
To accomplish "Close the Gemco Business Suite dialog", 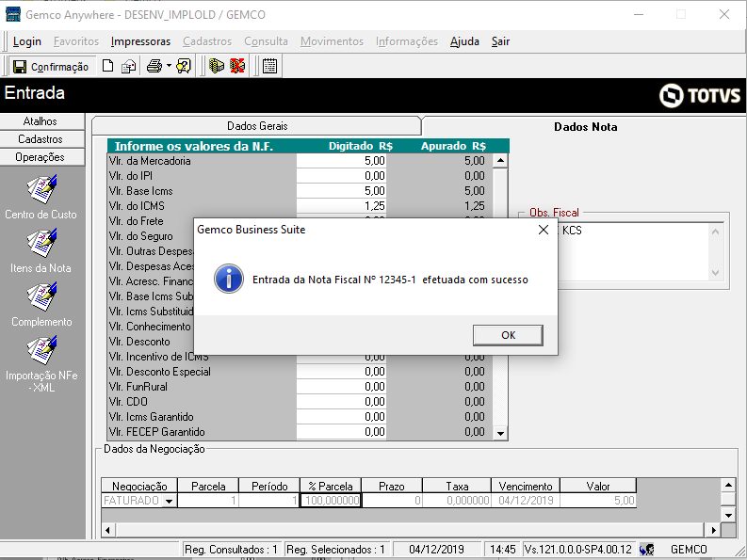I will (x=544, y=230).
